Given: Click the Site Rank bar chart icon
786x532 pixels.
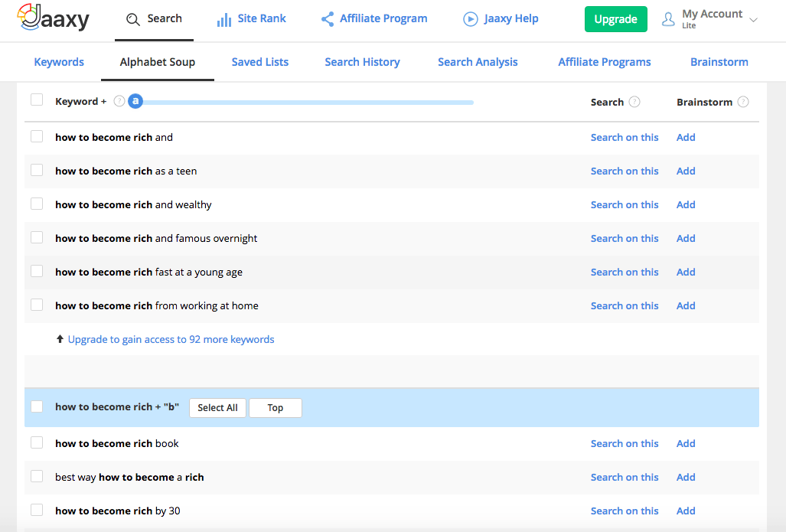Looking at the screenshot, I should pyautogui.click(x=224, y=20).
